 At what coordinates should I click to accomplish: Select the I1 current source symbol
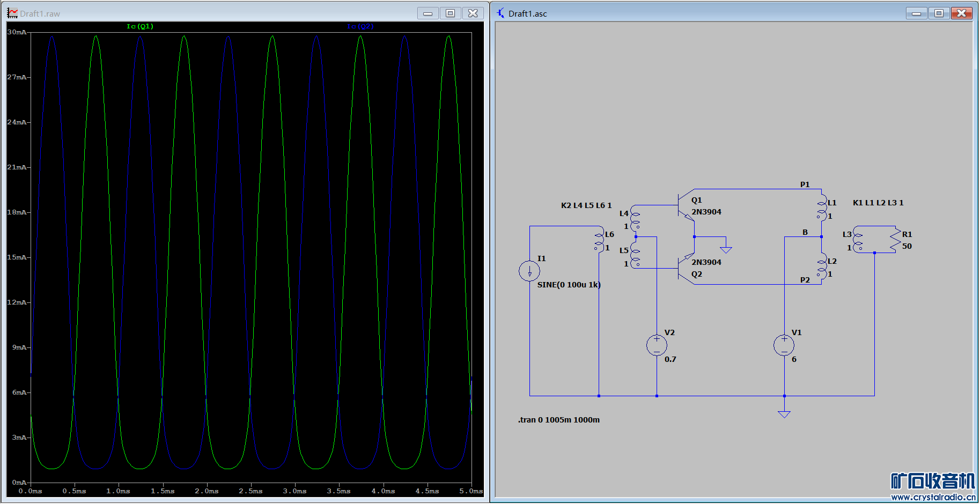point(529,271)
